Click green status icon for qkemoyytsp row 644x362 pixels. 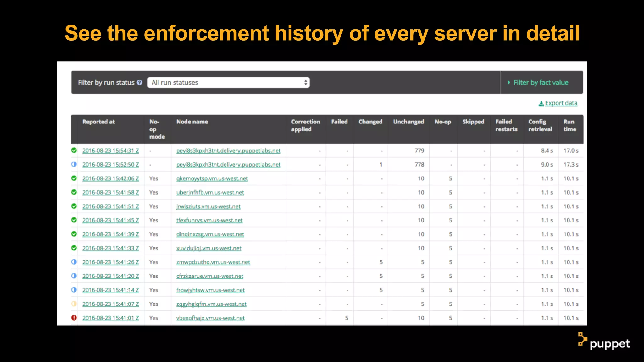(x=74, y=178)
